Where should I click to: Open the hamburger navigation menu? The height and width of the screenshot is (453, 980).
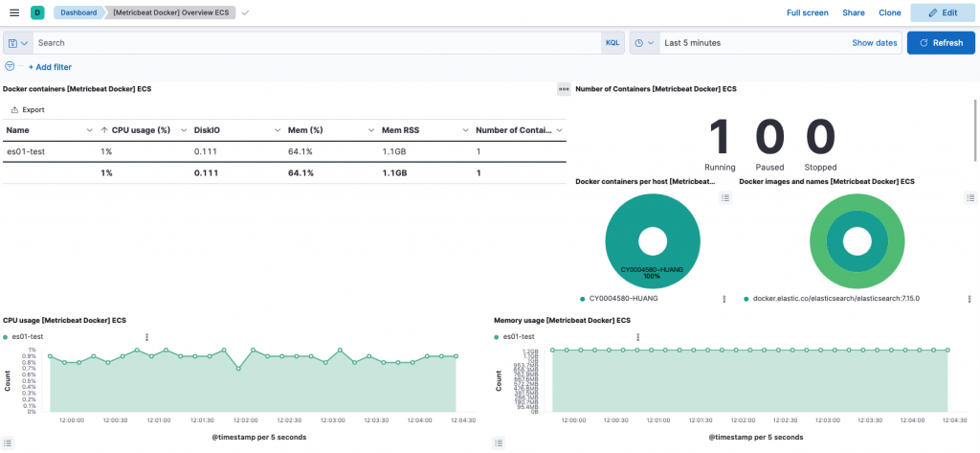coord(14,12)
